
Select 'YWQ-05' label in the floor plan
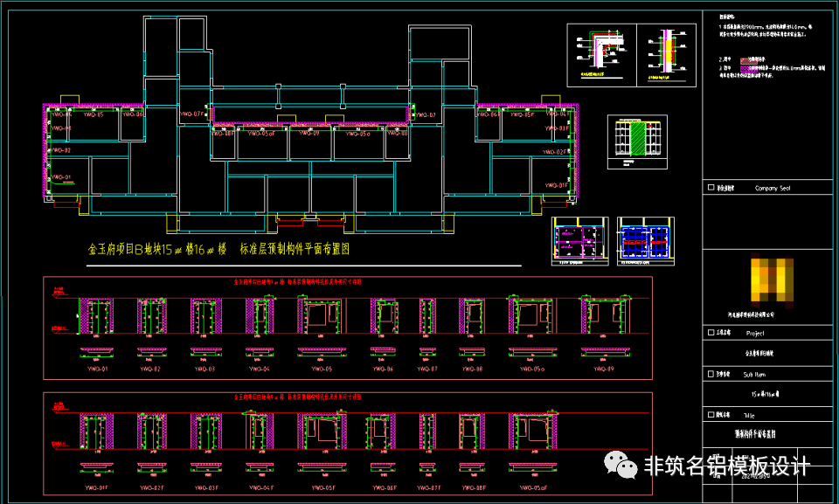(x=94, y=114)
